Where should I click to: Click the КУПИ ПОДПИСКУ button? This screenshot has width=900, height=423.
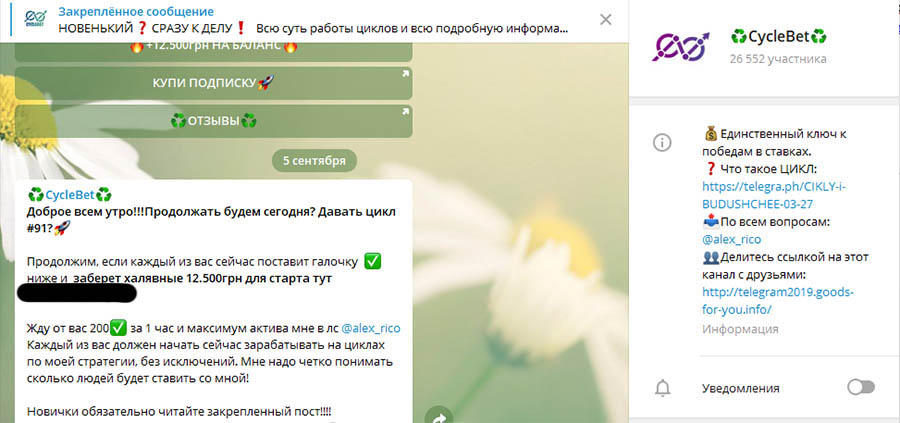[x=214, y=83]
